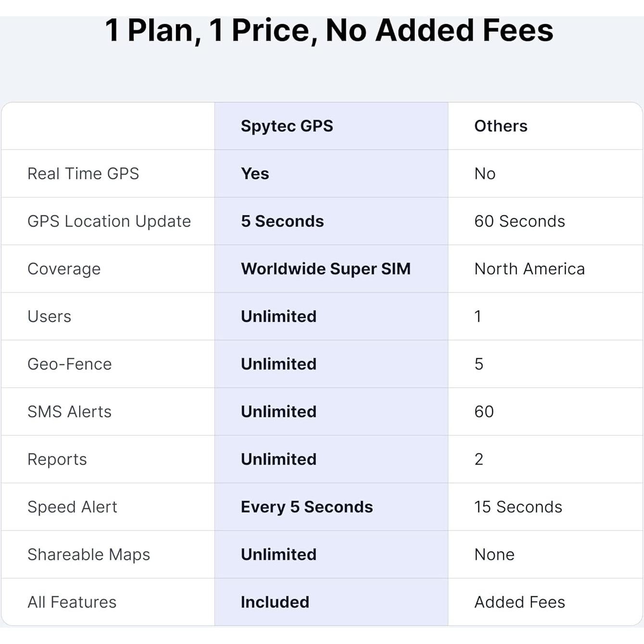Viewport: 644px width, 644px height.
Task: Select the SMS Alerts row label
Action: click(x=69, y=412)
